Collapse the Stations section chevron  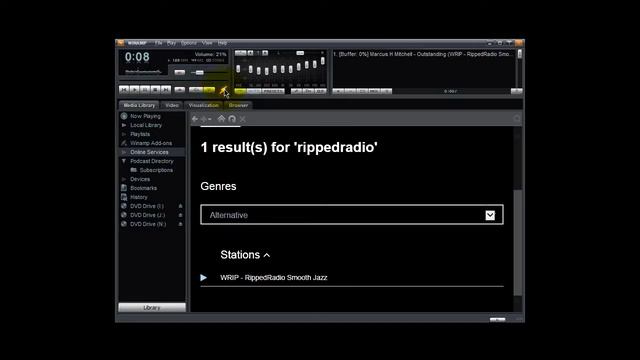[x=267, y=256]
